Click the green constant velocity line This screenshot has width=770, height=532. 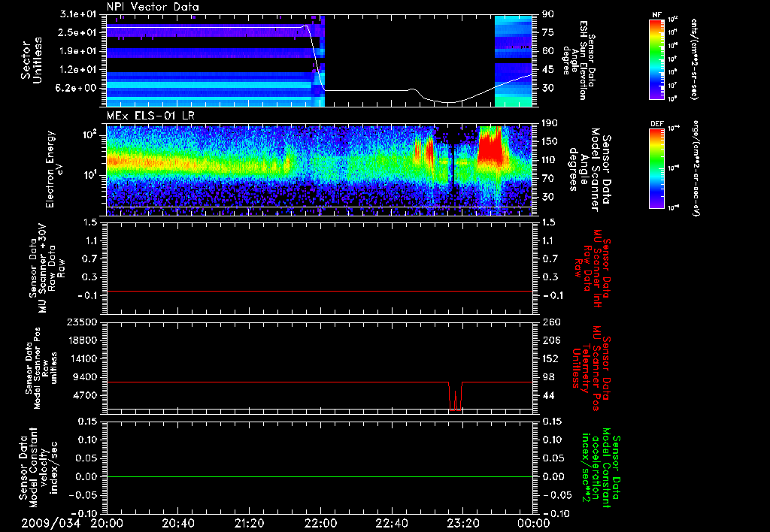319,476
